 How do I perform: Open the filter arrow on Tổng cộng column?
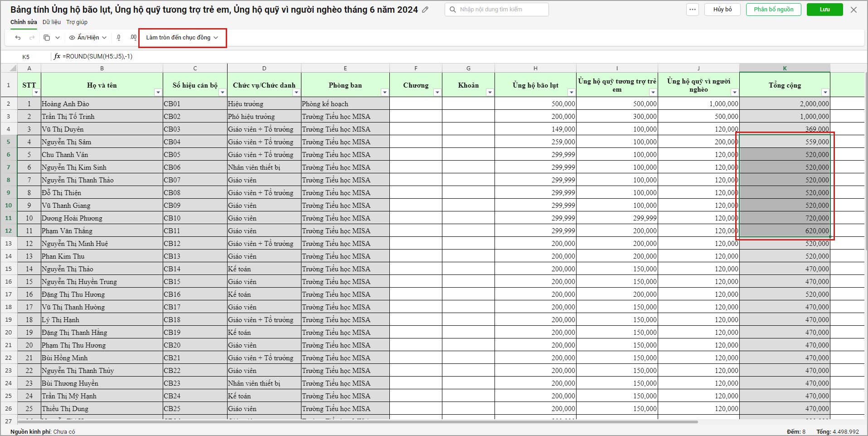825,92
